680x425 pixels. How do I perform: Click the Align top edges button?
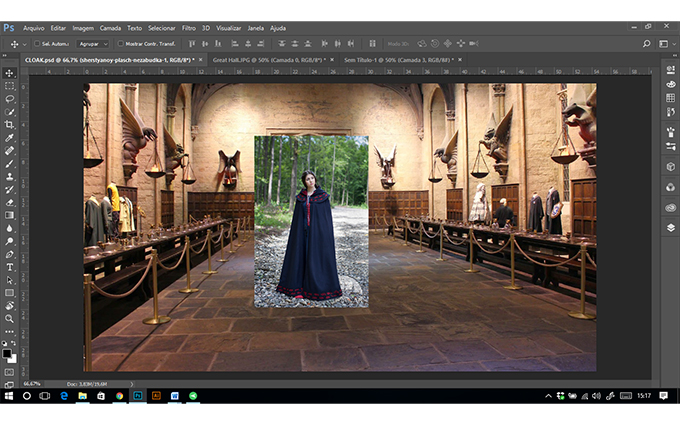click(192, 44)
